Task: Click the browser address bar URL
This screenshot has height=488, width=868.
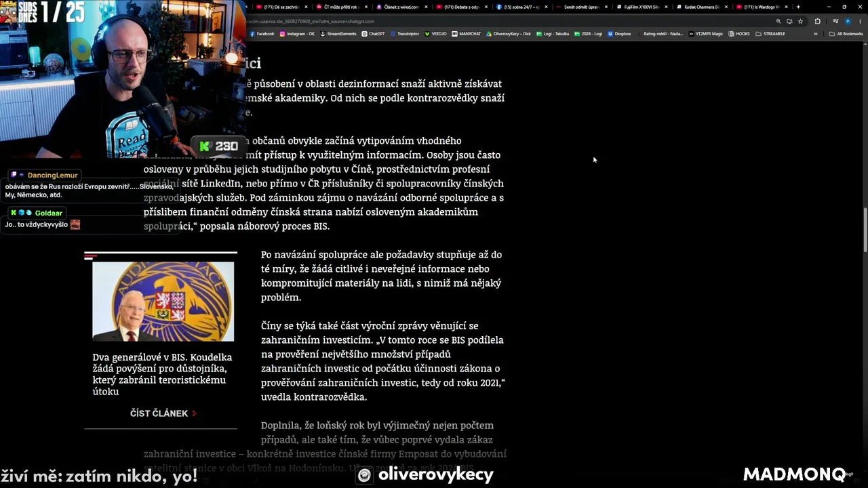Action: [309, 21]
